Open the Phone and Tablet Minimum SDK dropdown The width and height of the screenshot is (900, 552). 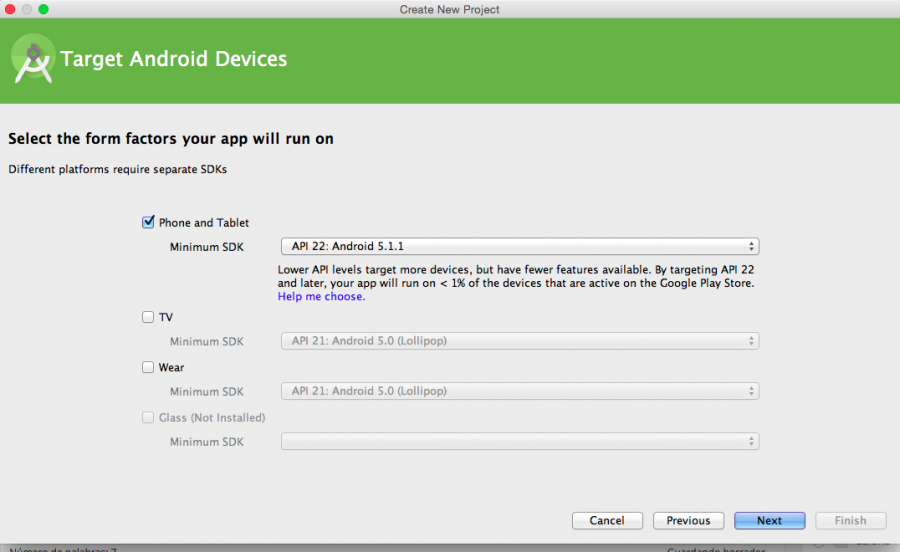tap(520, 246)
